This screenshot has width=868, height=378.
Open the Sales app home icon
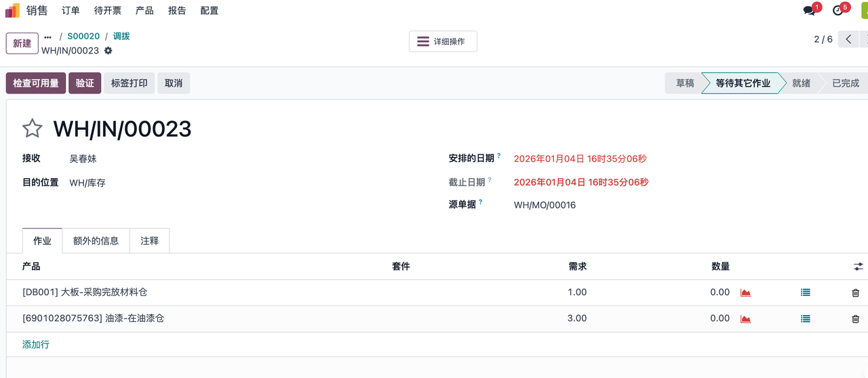12,10
